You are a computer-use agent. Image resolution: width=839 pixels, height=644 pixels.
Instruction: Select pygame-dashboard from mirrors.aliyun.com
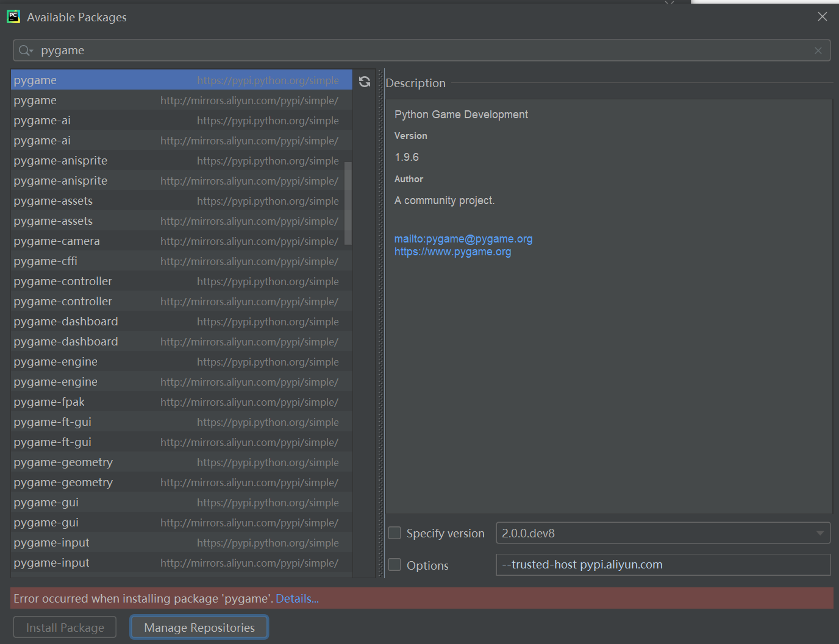(182, 341)
